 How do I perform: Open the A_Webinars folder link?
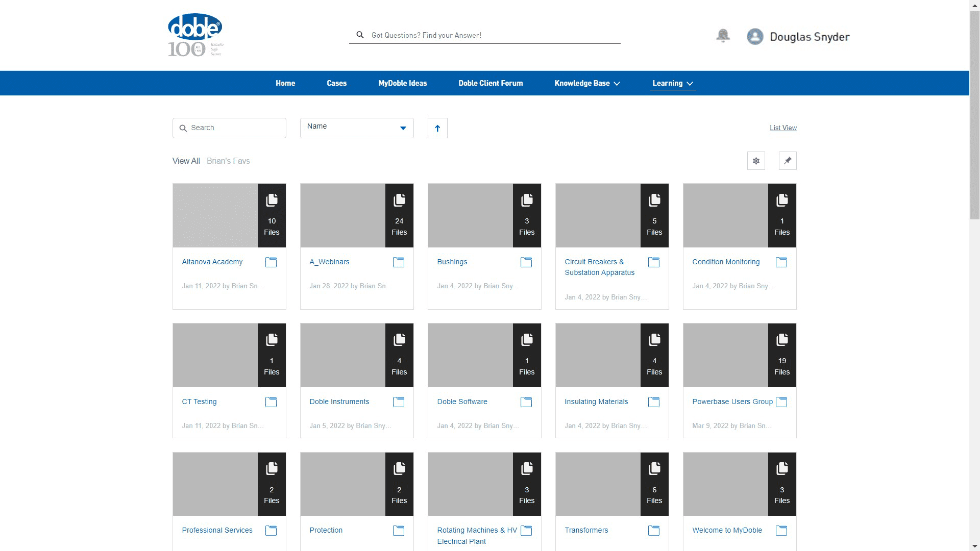(329, 262)
